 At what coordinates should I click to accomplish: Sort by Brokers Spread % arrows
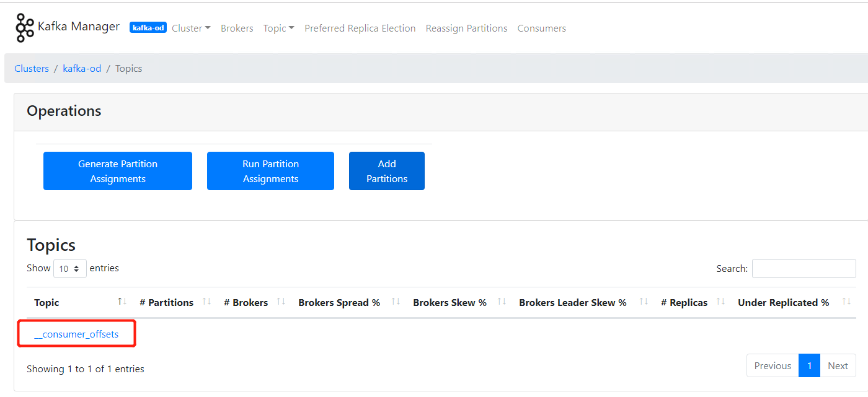396,302
